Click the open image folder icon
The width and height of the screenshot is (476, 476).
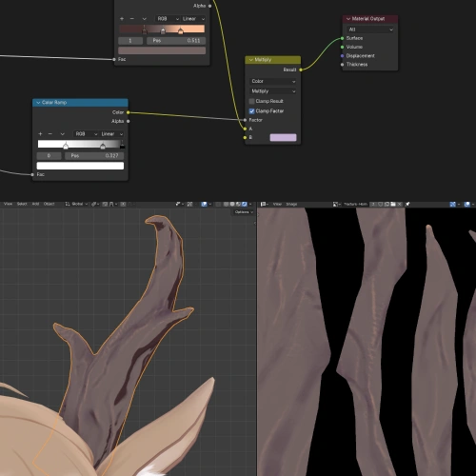point(393,204)
